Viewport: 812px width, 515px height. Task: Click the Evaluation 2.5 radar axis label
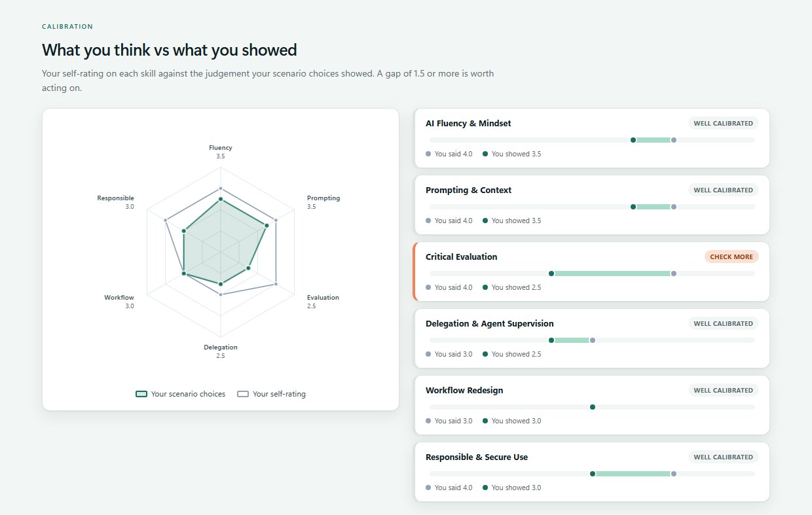click(323, 301)
